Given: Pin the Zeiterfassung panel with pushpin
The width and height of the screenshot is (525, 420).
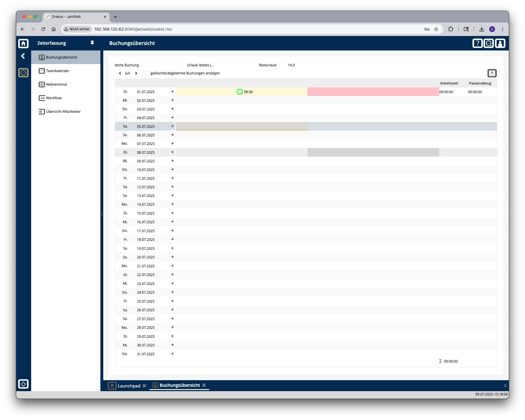Looking at the screenshot, I should coord(92,43).
